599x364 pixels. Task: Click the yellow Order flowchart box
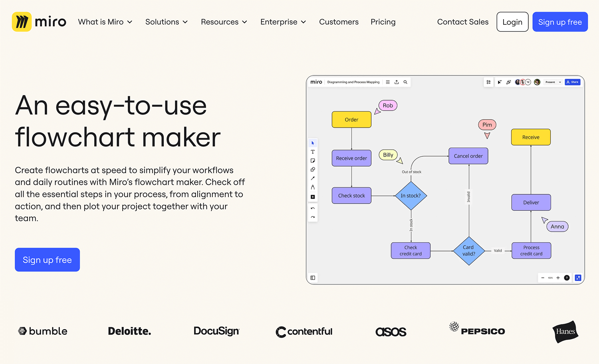(351, 120)
